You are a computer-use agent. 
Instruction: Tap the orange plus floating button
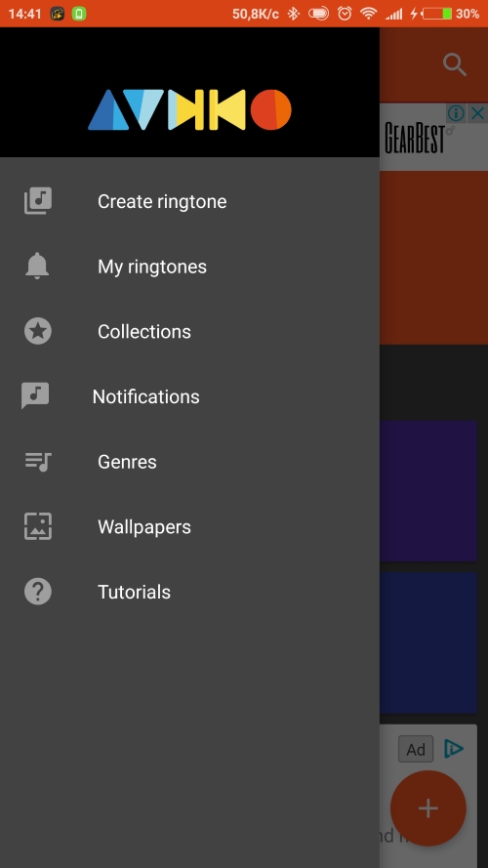[x=428, y=808]
